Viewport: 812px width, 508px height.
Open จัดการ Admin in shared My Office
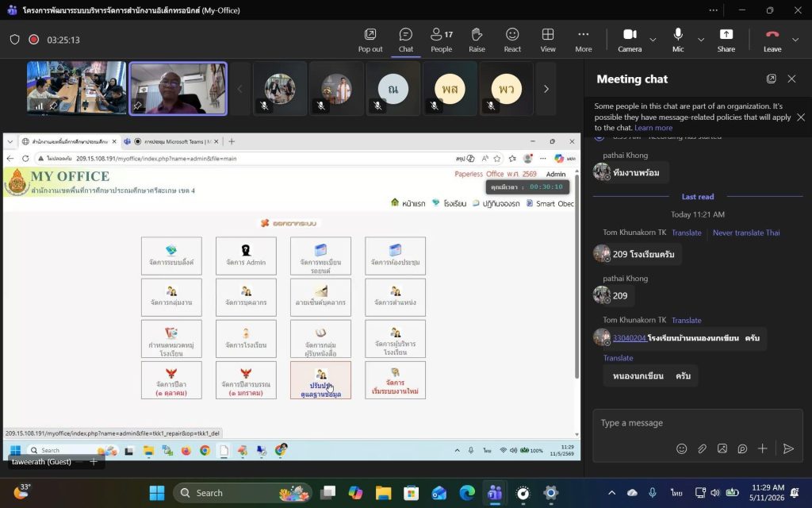(x=246, y=256)
